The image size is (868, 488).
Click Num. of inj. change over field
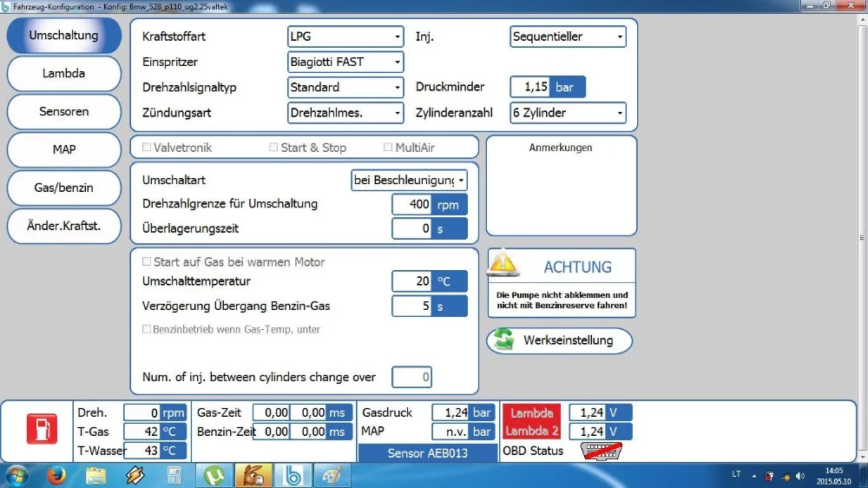click(411, 377)
